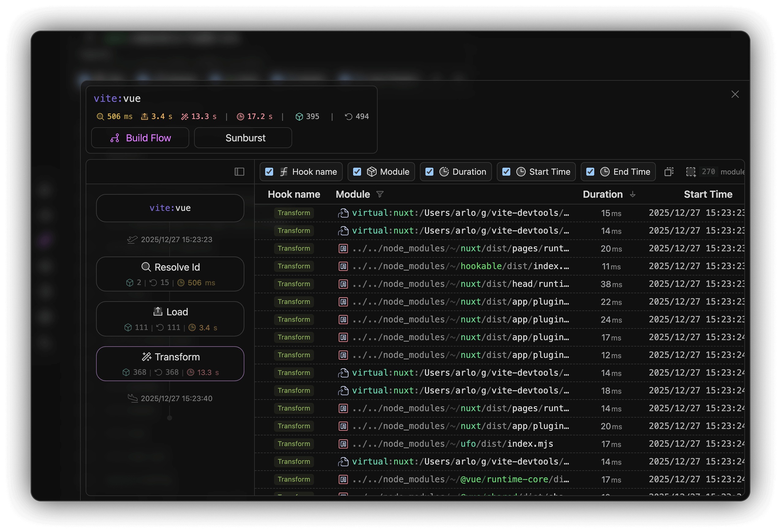
Task: Click the selection icon beside the 270 badge
Action: click(691, 172)
